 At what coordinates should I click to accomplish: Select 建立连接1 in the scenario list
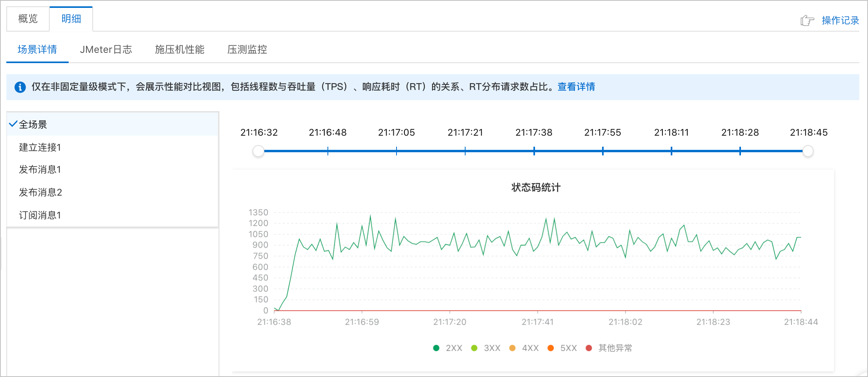click(x=112, y=147)
